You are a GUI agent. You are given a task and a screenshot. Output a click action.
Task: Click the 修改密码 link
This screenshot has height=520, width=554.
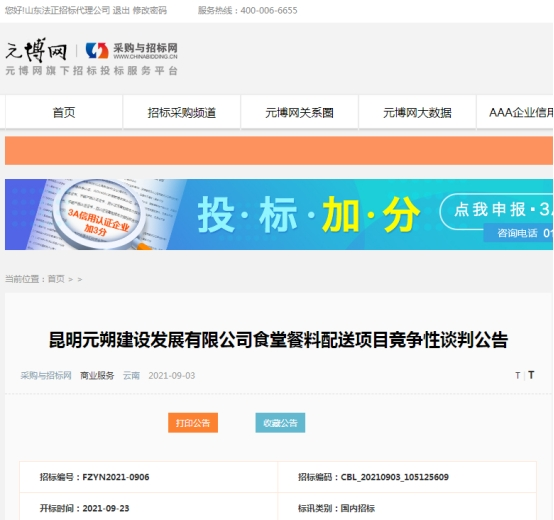tap(149, 11)
